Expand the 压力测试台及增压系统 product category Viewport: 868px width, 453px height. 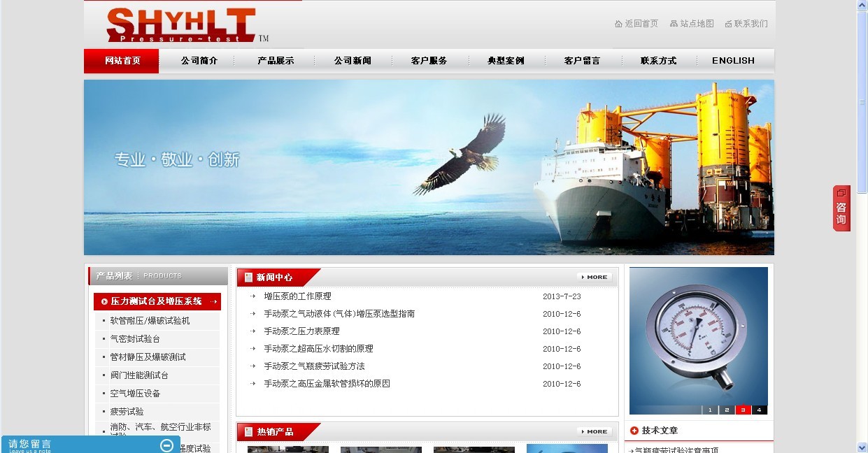157,301
